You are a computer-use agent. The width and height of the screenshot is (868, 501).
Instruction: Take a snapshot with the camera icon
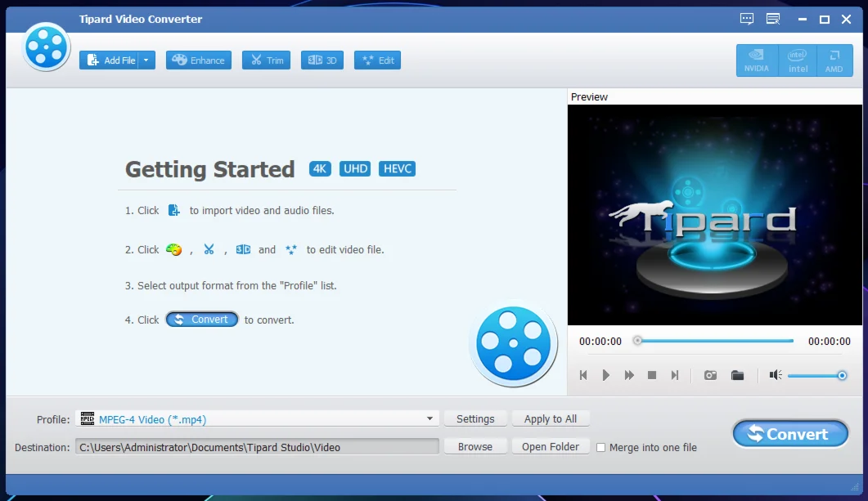[x=710, y=375]
